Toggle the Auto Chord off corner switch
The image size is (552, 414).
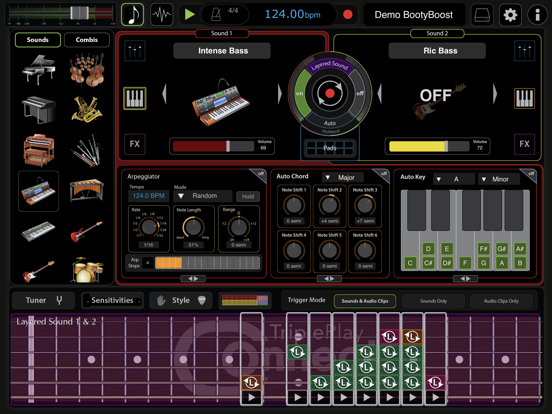click(382, 175)
